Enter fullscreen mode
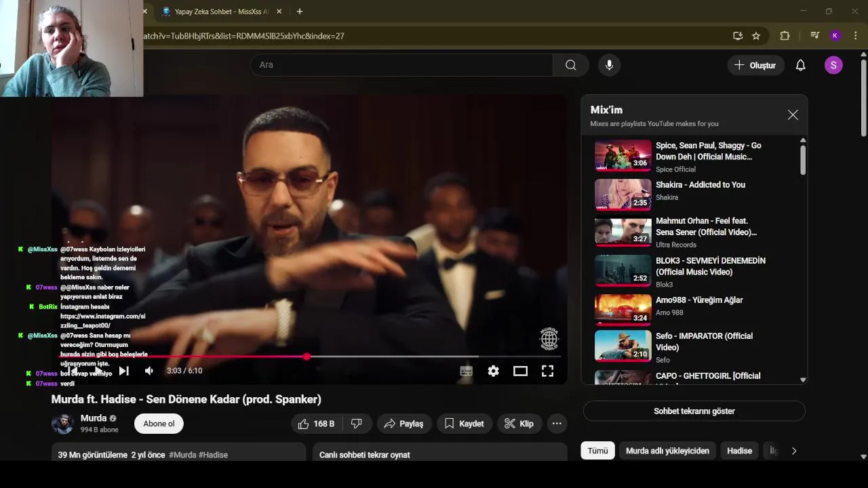This screenshot has width=868, height=488. pos(547,371)
